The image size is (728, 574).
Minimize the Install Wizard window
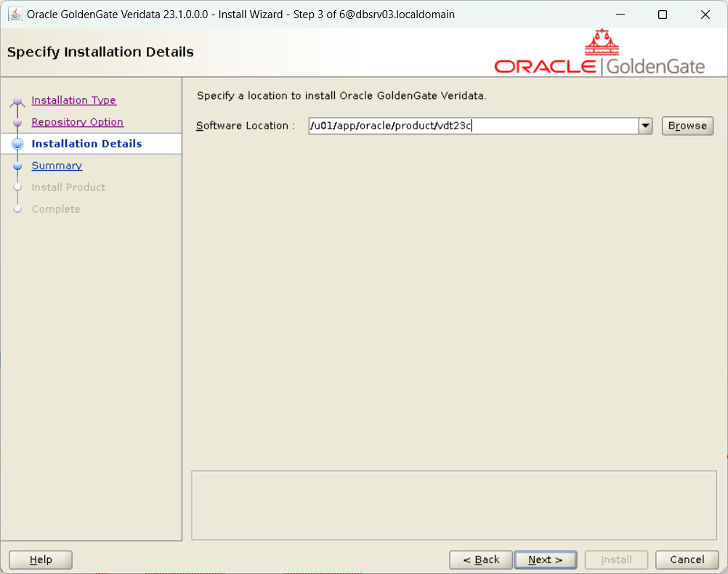tap(620, 15)
